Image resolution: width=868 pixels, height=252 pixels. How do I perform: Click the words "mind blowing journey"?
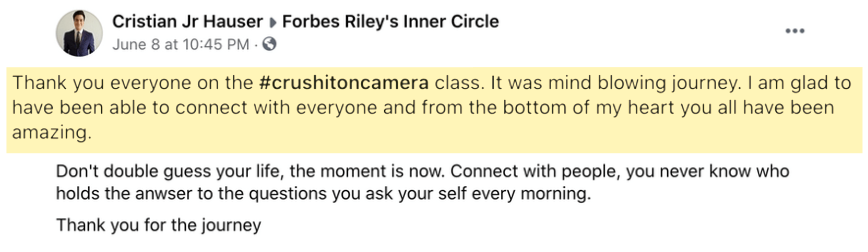tap(645, 83)
